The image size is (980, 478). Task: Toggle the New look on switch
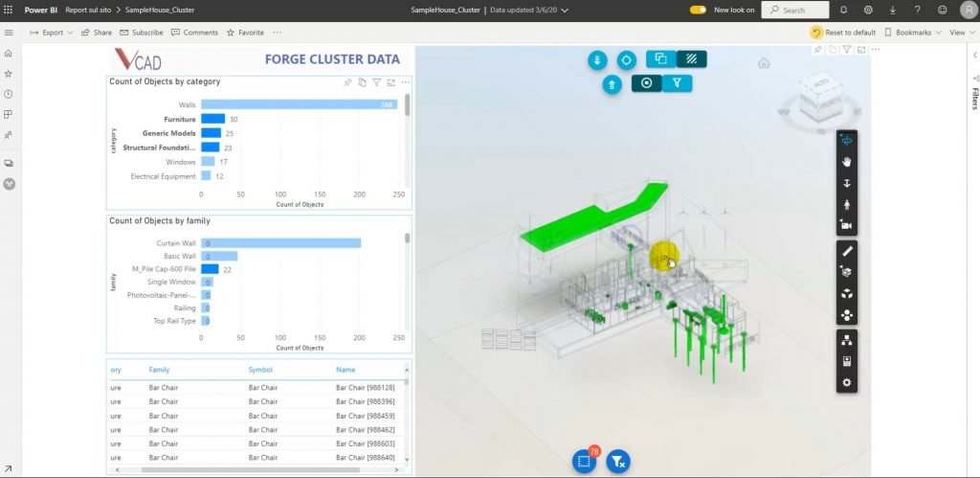tap(698, 10)
